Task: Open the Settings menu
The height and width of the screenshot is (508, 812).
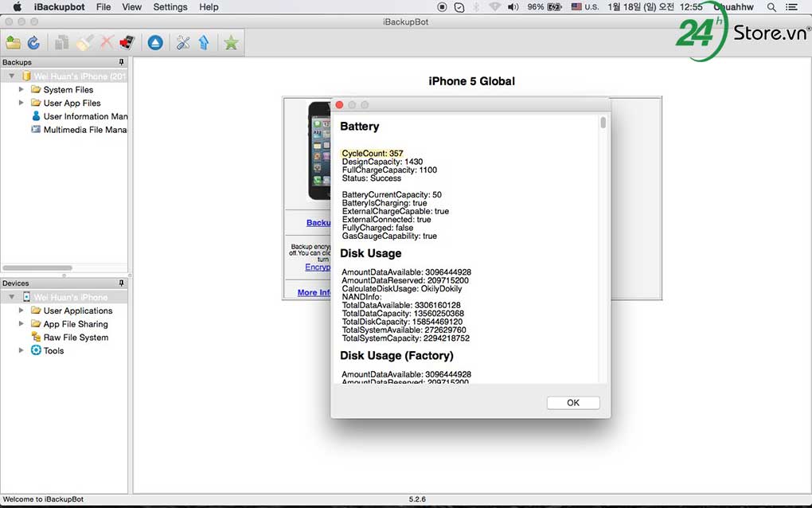Action: click(x=170, y=7)
